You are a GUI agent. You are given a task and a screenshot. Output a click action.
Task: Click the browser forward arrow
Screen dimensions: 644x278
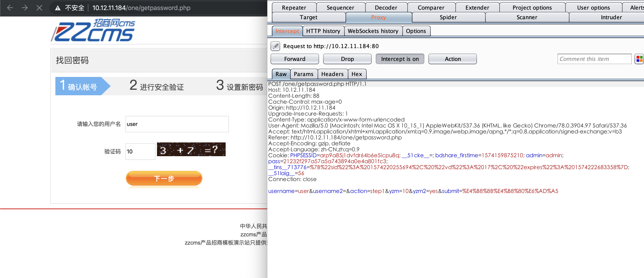click(24, 8)
